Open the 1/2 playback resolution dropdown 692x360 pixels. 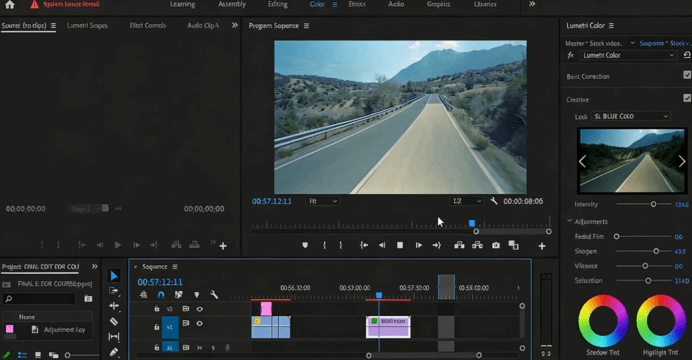tap(466, 201)
